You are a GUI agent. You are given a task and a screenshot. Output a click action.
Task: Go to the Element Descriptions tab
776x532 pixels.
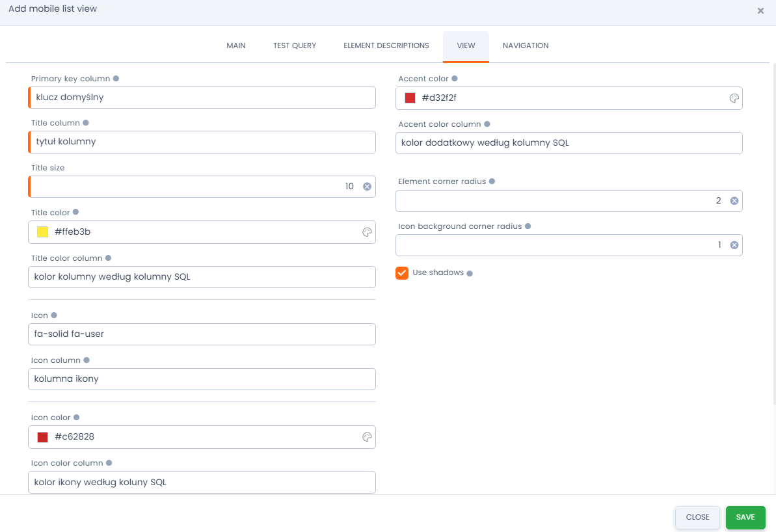point(386,46)
